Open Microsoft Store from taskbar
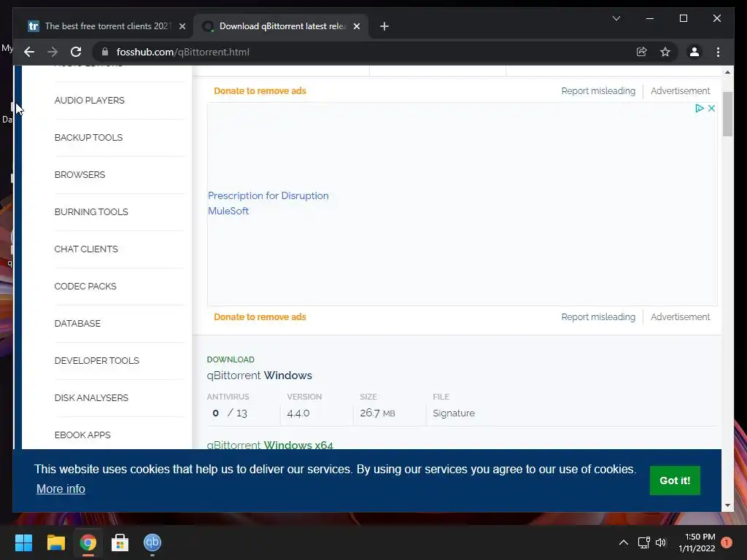This screenshot has height=560, width=747. [x=120, y=542]
